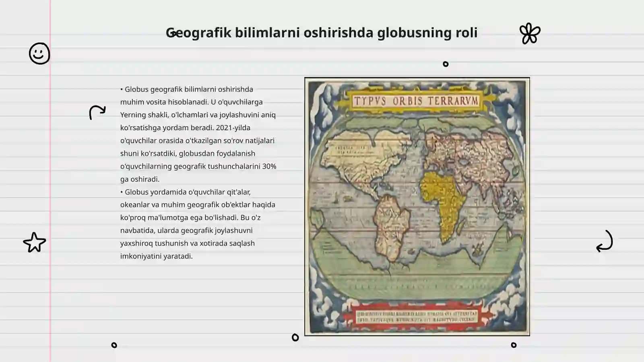Select the curved arrow beside the first bullet
644x362 pixels.
tap(97, 112)
